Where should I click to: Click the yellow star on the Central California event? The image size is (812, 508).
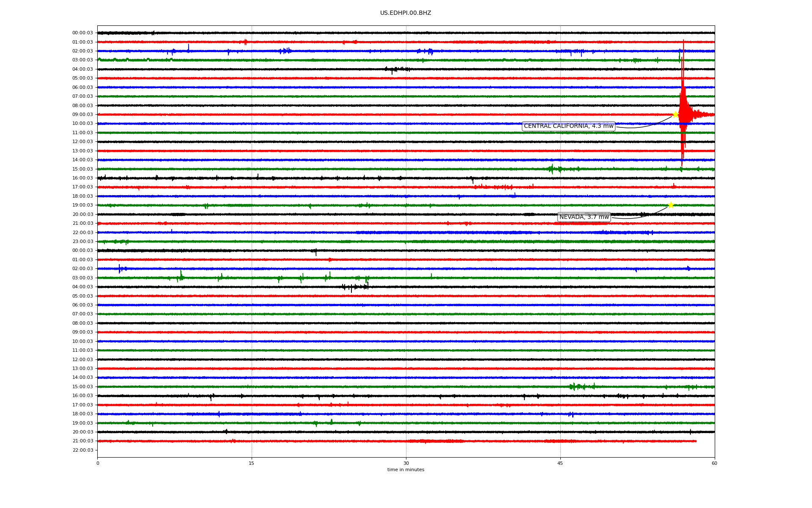tap(675, 114)
